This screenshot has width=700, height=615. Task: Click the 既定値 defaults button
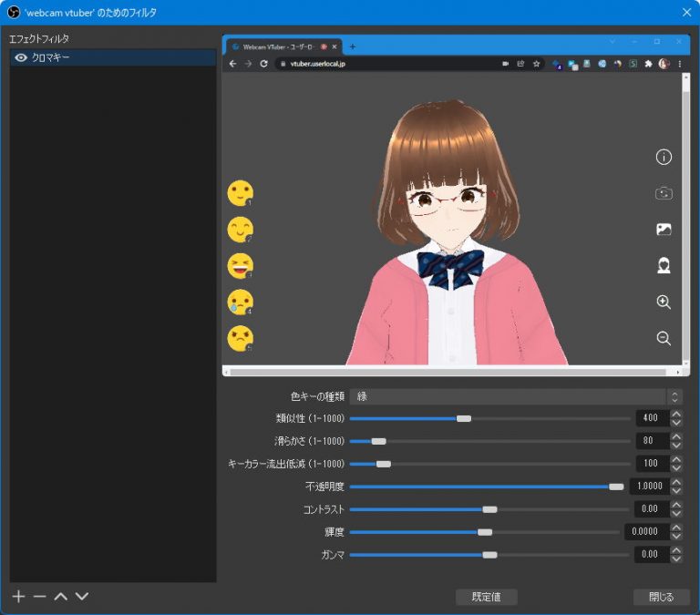[x=486, y=597]
